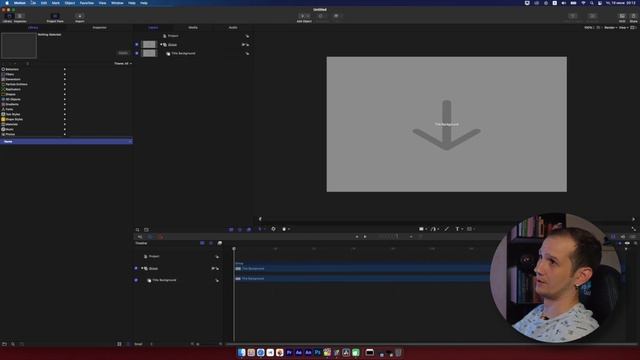Image resolution: width=640 pixels, height=360 pixels.
Task: Toggle Show Masks icon in Timeline header
Action: click(202, 243)
